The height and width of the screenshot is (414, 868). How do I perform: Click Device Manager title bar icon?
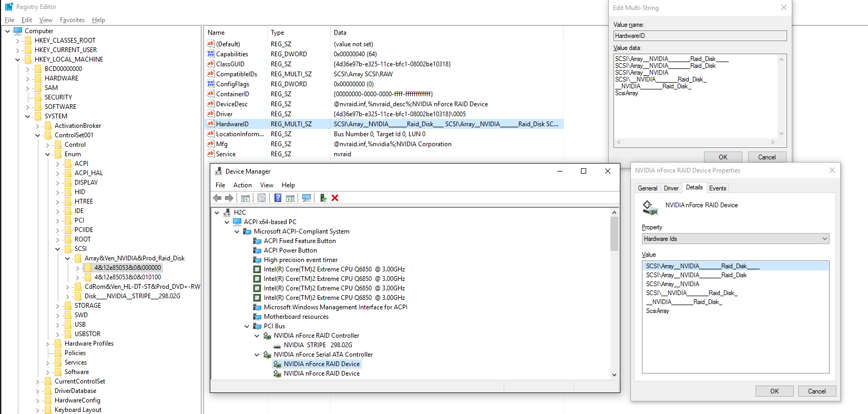pos(219,171)
